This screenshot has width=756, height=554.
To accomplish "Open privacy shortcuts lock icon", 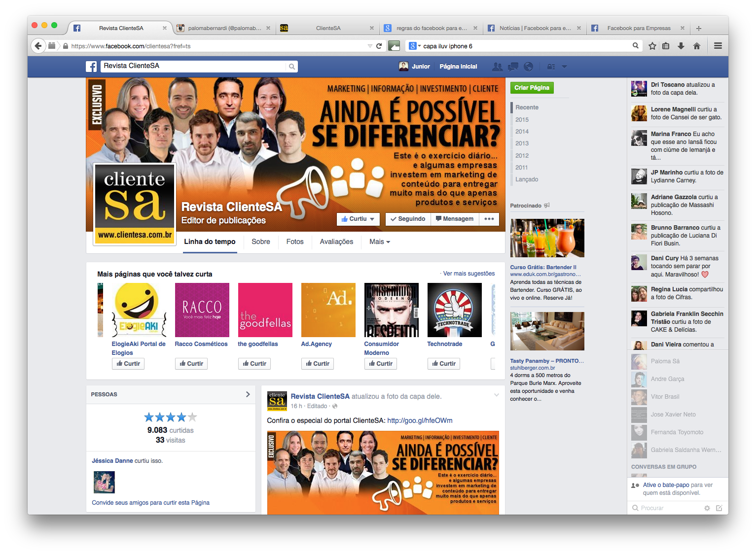I will (x=551, y=67).
